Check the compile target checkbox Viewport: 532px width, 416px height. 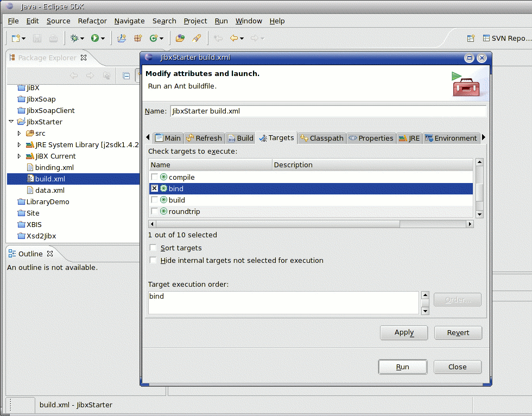[155, 177]
